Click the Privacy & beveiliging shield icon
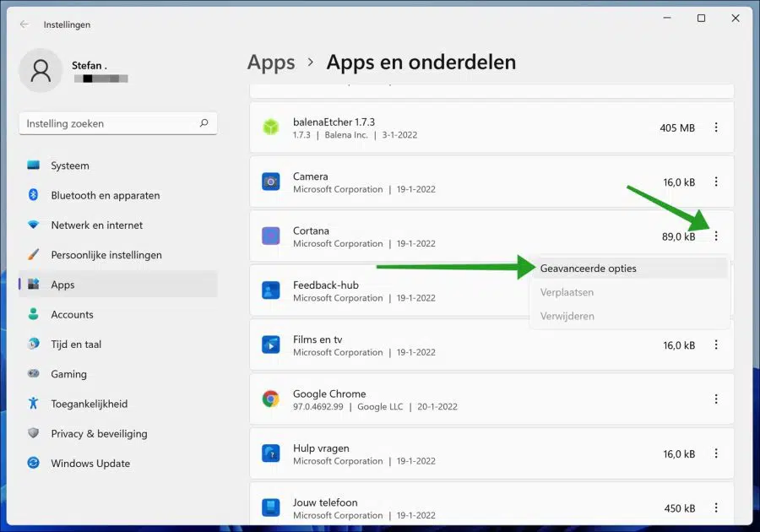 pyautogui.click(x=34, y=432)
